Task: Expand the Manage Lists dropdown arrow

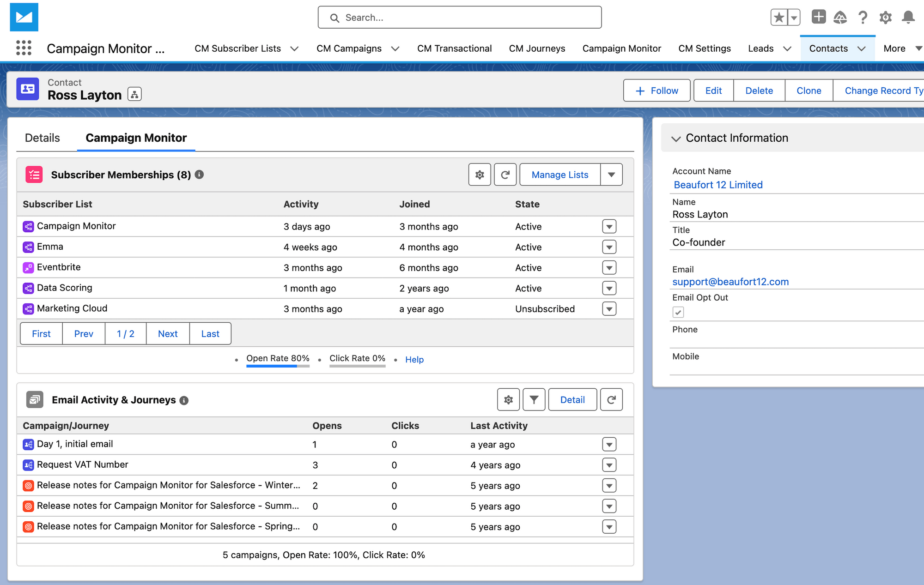Action: pyautogui.click(x=611, y=175)
